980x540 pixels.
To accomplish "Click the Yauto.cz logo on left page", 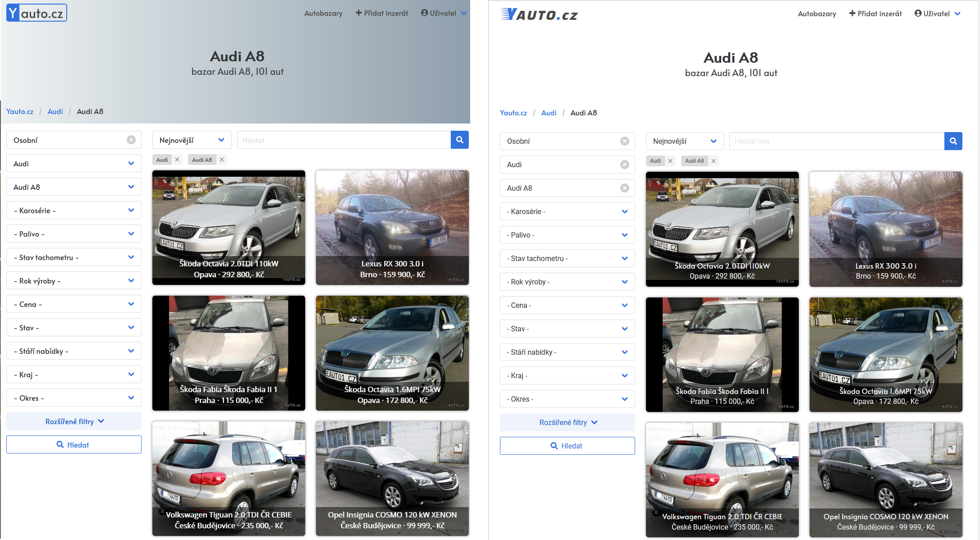I will [x=37, y=13].
